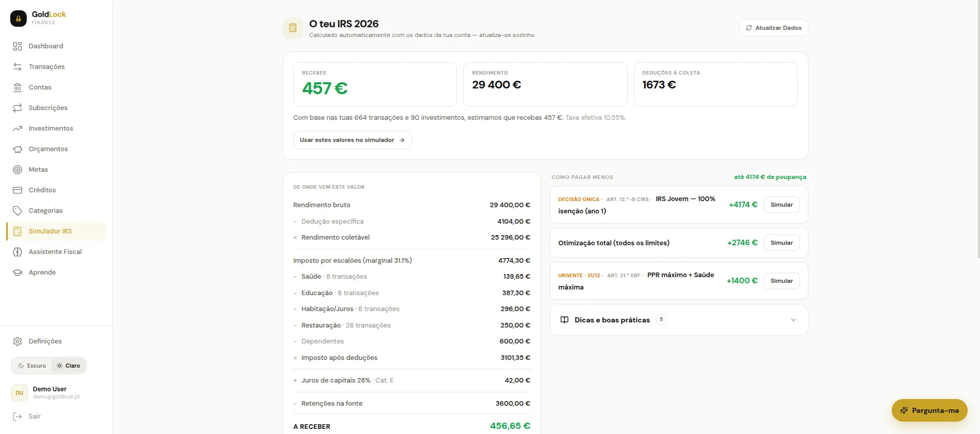The image size is (980, 434).
Task: Click the DU user avatar
Action: point(20,393)
